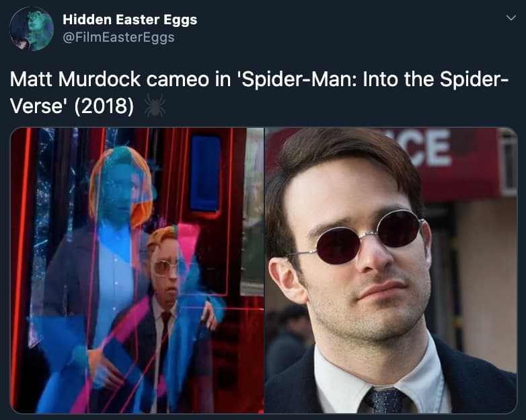
Task: Open the Hidden Easter Eggs display name
Action: click(130, 20)
